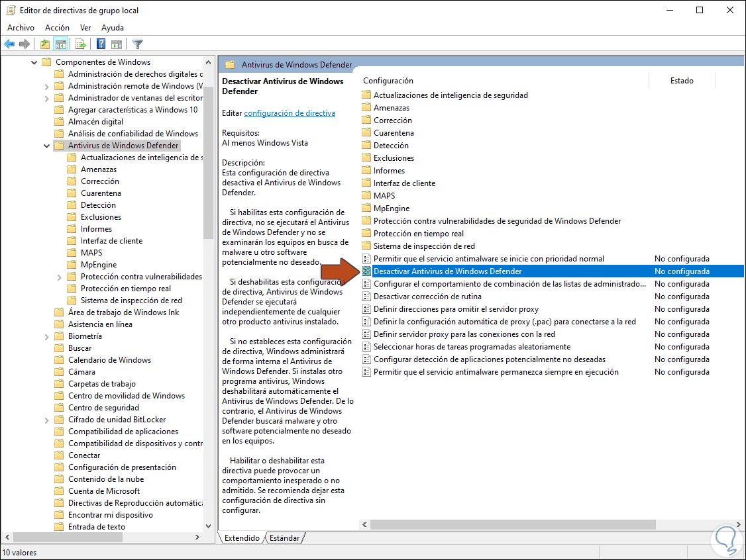Go up one level using the folder icon
The width and height of the screenshot is (746, 560).
pos(45,44)
